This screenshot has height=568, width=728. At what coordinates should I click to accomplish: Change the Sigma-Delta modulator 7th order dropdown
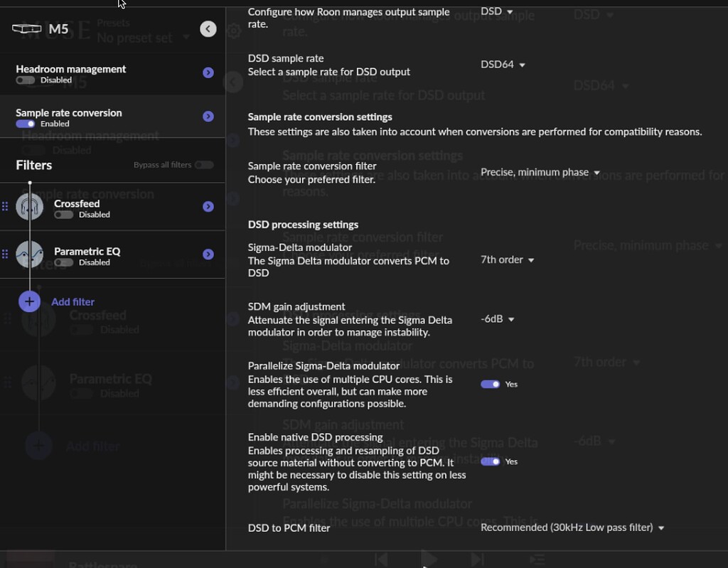pos(507,259)
